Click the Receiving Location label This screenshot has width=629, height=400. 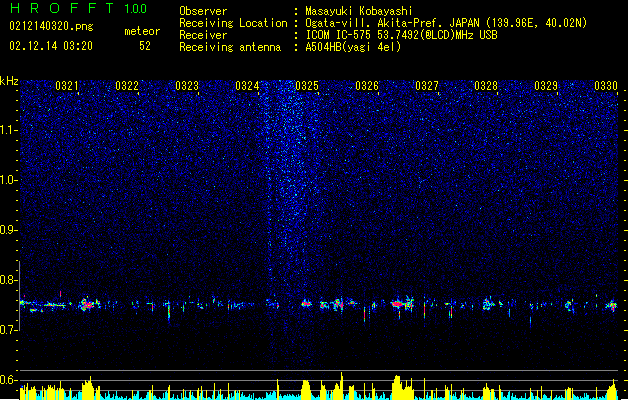tap(233, 23)
